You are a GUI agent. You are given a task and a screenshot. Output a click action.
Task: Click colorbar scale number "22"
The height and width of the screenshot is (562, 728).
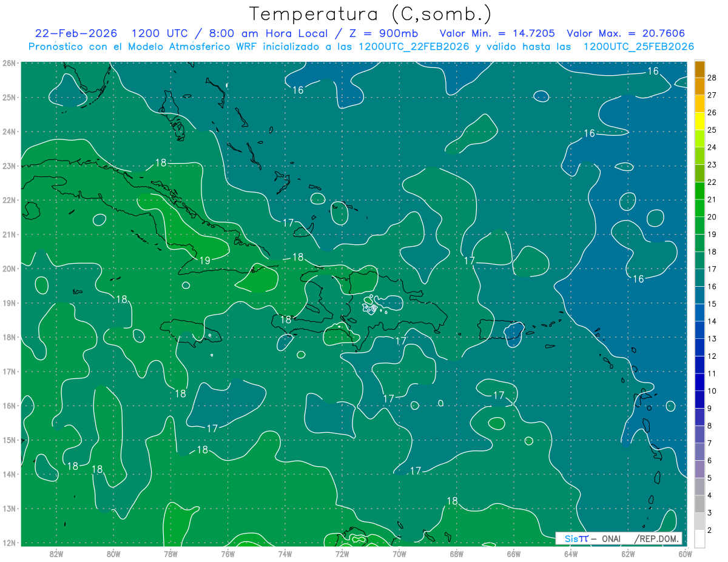(x=712, y=182)
